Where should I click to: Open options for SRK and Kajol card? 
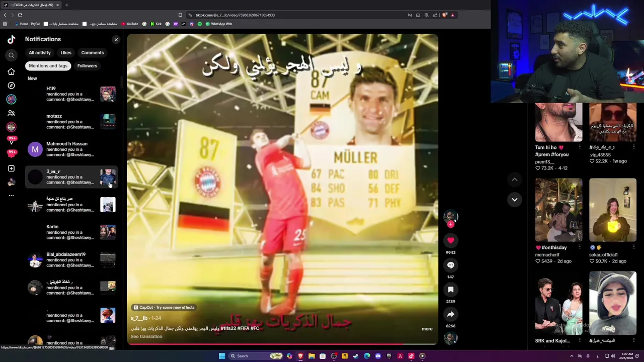(580, 341)
